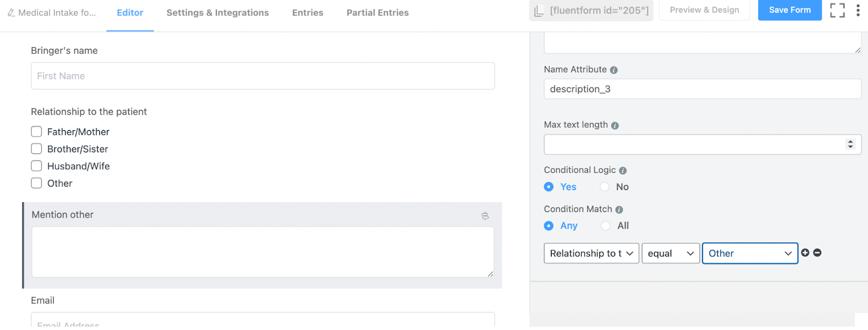Click the Name Attribute info icon
Screen dimensions: 868x330
614,70
